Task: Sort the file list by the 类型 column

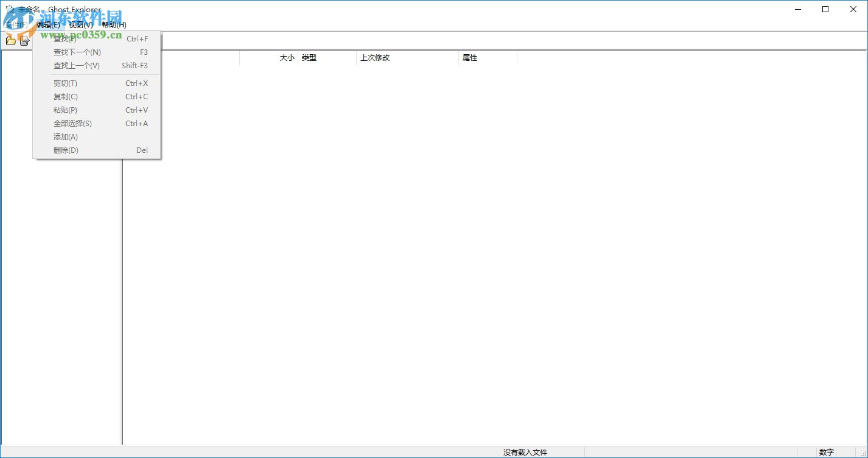Action: click(x=327, y=58)
